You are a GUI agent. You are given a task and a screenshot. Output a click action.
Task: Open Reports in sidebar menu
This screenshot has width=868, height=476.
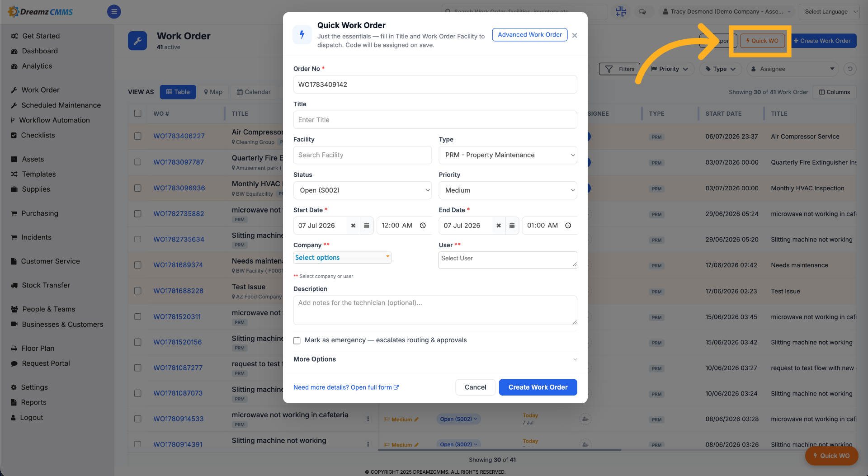(x=33, y=402)
